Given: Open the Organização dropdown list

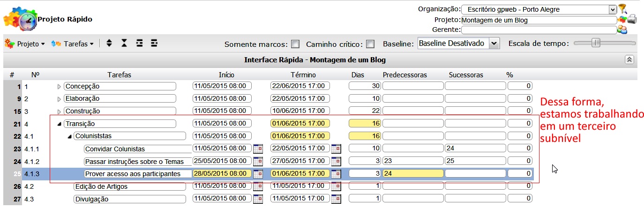Looking at the screenshot, I should point(612,9).
